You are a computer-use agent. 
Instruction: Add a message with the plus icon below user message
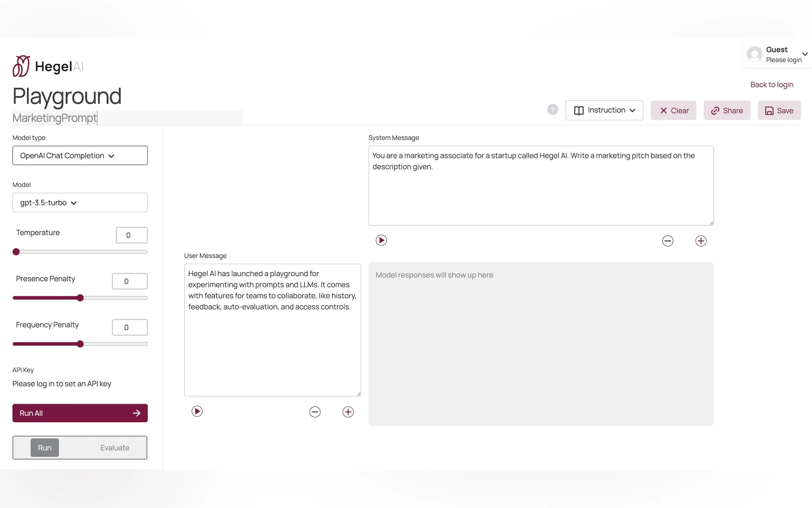pos(348,412)
